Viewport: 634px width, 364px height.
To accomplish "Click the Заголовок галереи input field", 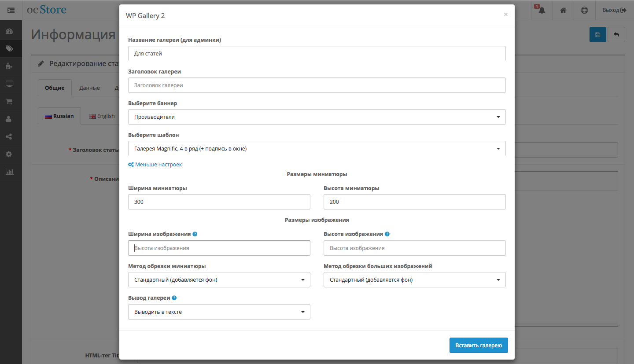I will (317, 85).
